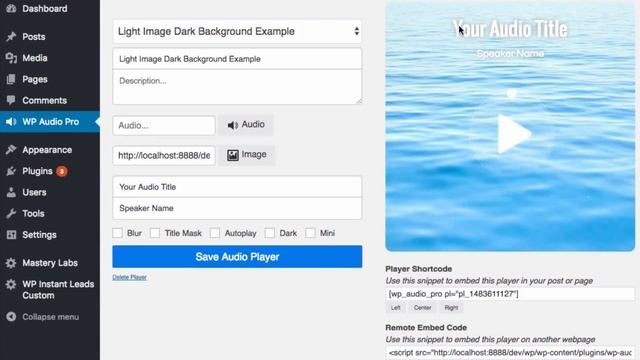The height and width of the screenshot is (360, 640).
Task: Select the Player Shortcode text box
Action: pyautogui.click(x=510, y=294)
